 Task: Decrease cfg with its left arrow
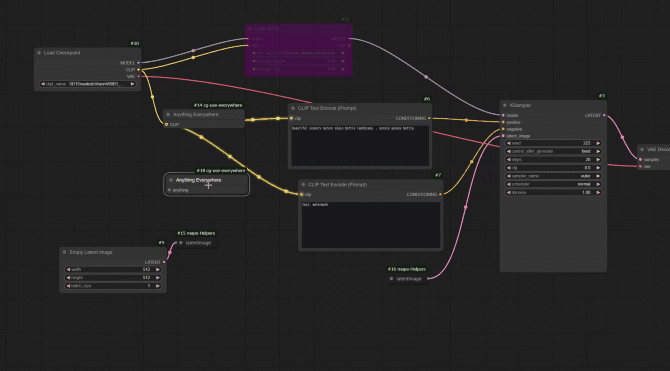point(509,168)
